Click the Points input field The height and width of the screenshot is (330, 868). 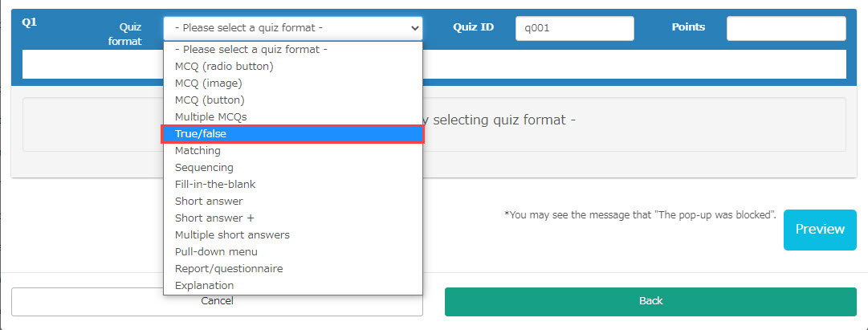(x=786, y=28)
